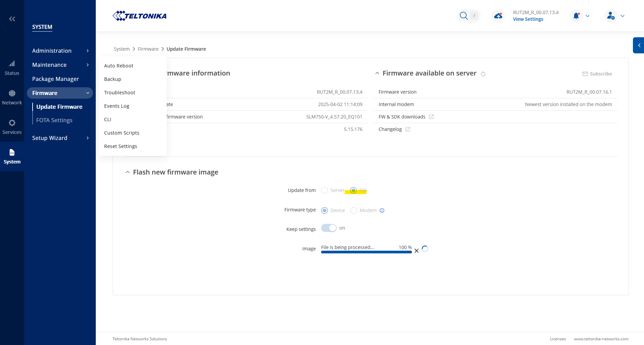The height and width of the screenshot is (345, 644).
Task: Open FOTA Settings page
Action: (x=54, y=120)
